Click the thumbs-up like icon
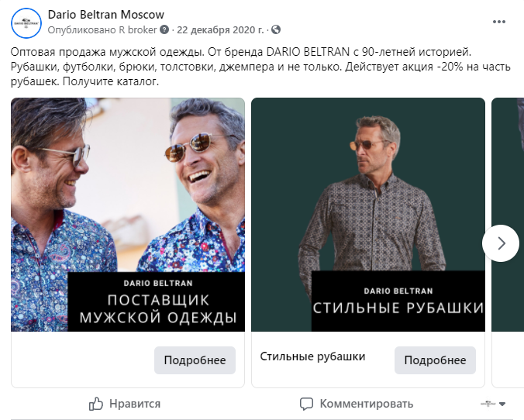This screenshot has width=524, height=420. 96,403
